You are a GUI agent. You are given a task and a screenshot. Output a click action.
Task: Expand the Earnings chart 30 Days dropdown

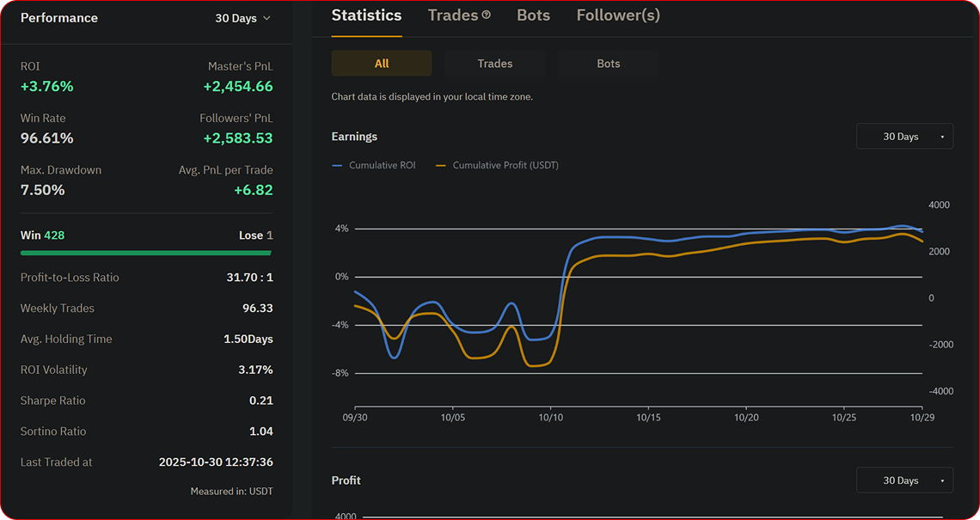coord(904,137)
